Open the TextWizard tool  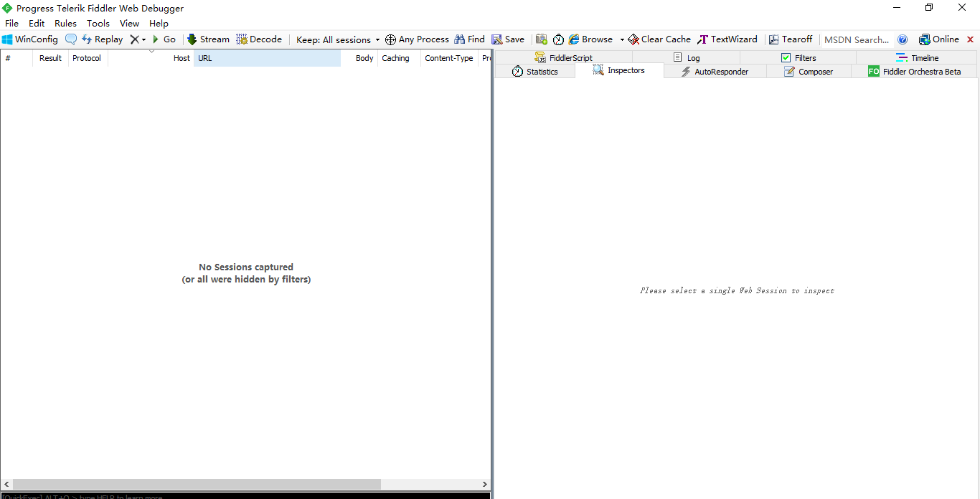pos(727,39)
